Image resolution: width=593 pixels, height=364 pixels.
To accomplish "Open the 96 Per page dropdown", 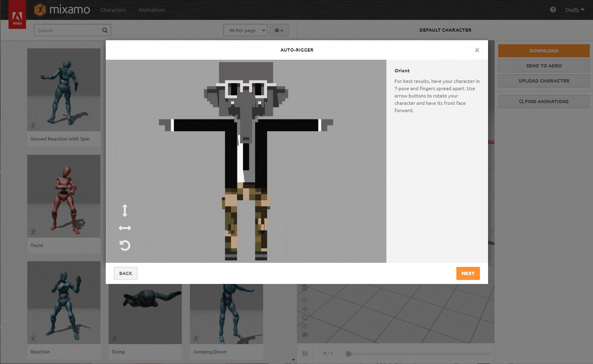I will coord(245,30).
